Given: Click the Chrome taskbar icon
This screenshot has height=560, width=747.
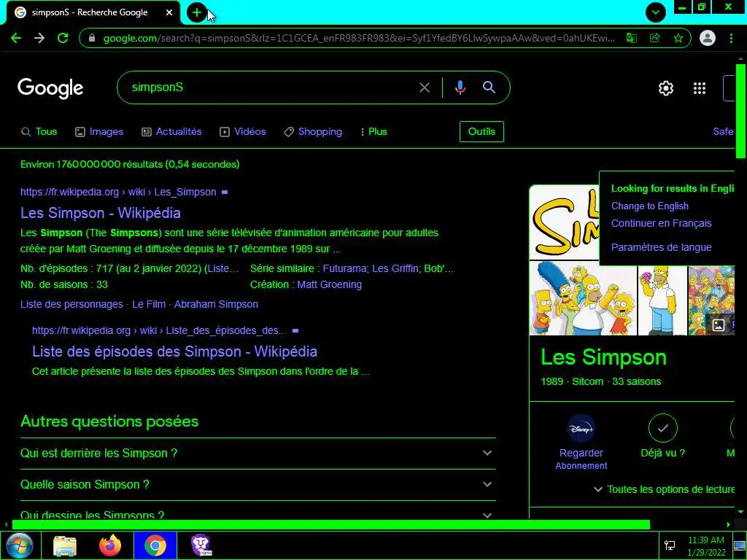Looking at the screenshot, I should point(155,545).
